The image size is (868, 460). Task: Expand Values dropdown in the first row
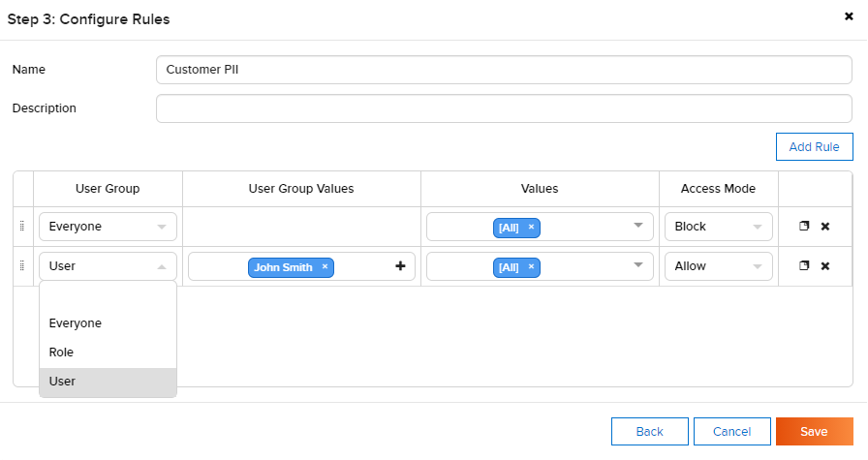(x=638, y=226)
